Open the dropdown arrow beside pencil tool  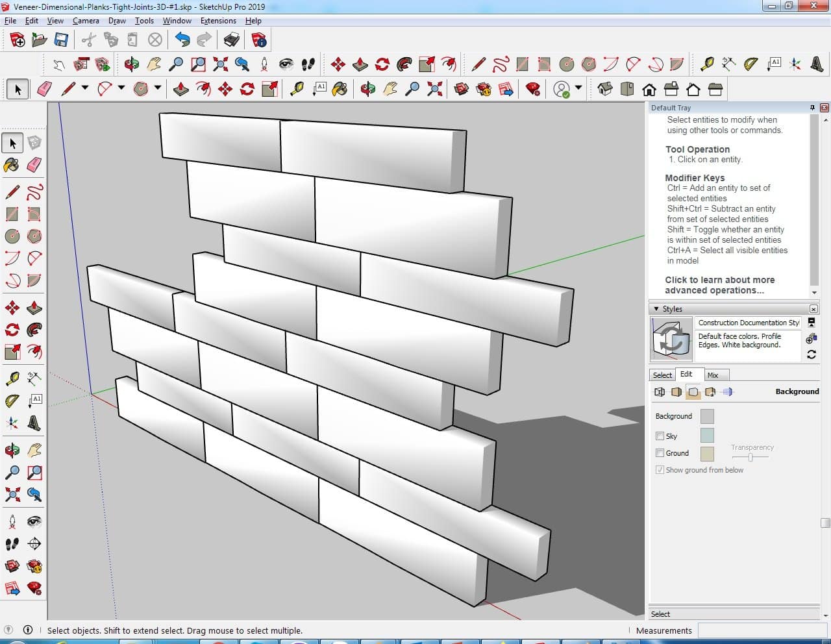click(x=84, y=88)
